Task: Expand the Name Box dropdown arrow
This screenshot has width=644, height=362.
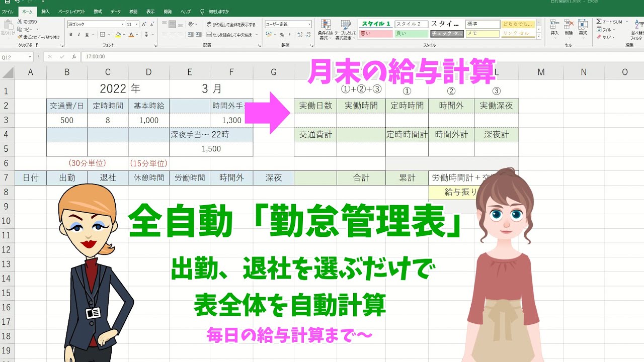Action: pos(31,57)
